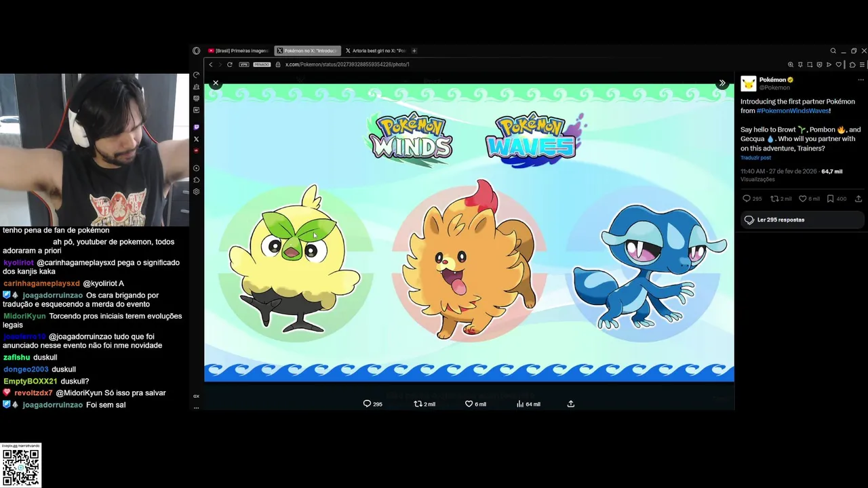Open the easy setup lines icon
868x488 pixels.
click(862, 64)
